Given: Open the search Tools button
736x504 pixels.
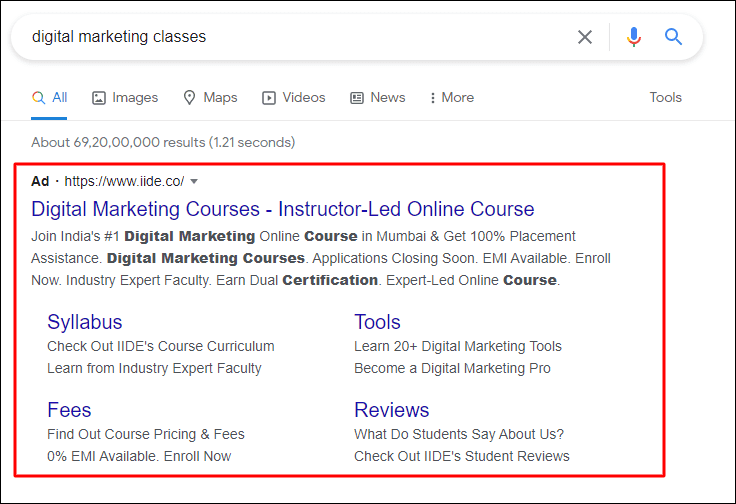Looking at the screenshot, I should click(665, 98).
